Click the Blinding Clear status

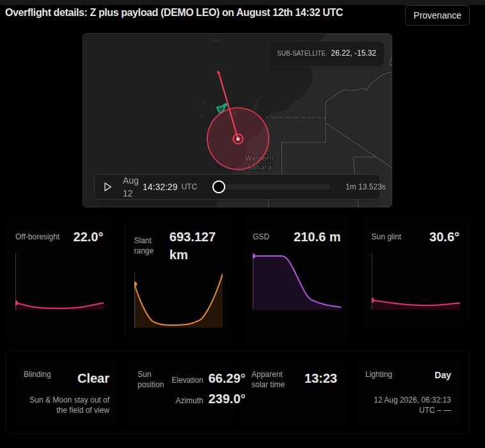93,378
